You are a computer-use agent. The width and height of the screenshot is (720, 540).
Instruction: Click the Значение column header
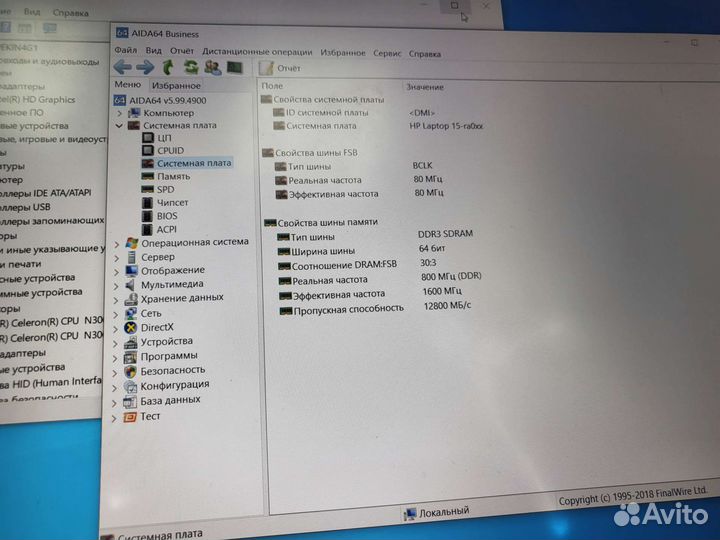[425, 87]
